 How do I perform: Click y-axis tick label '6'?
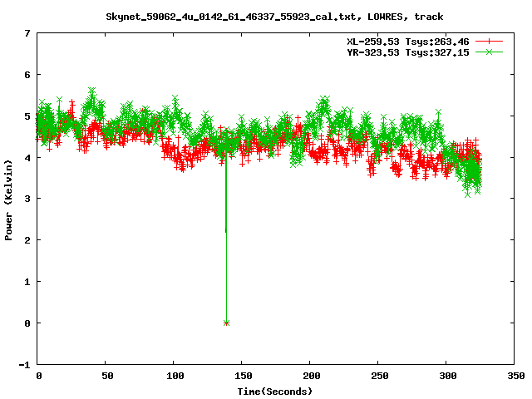point(27,75)
